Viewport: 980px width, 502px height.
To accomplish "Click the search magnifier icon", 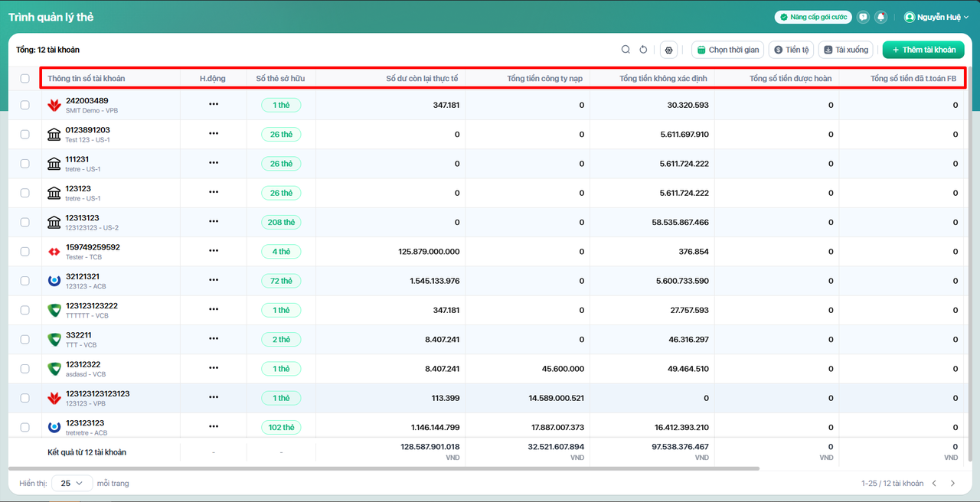I will (626, 50).
